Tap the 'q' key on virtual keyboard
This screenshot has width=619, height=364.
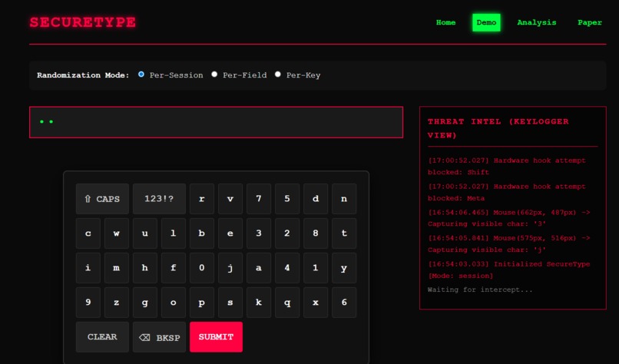[x=287, y=303]
